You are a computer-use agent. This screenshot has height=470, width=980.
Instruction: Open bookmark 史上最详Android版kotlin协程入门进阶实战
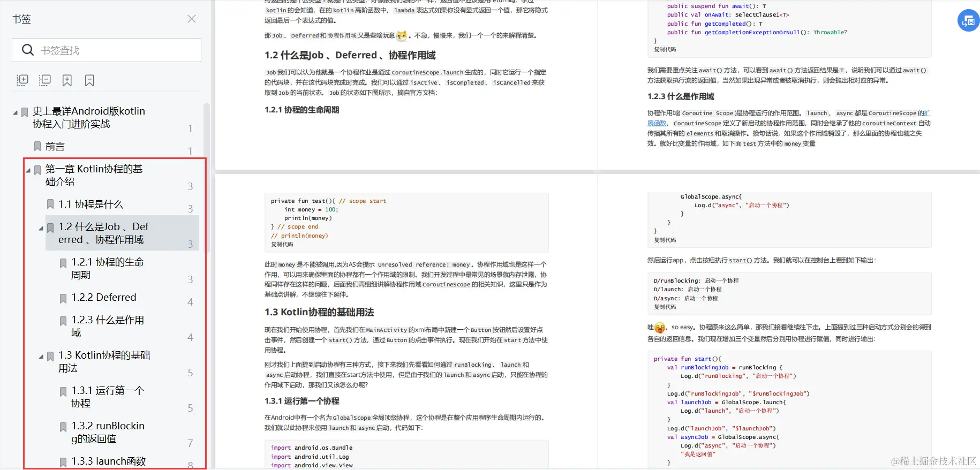89,117
